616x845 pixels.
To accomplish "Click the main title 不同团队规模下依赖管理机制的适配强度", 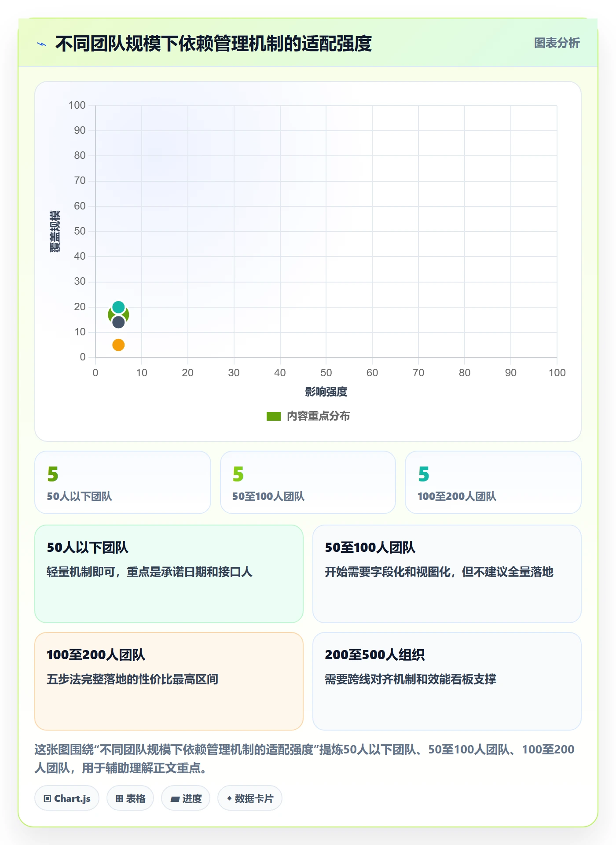I will click(x=213, y=44).
